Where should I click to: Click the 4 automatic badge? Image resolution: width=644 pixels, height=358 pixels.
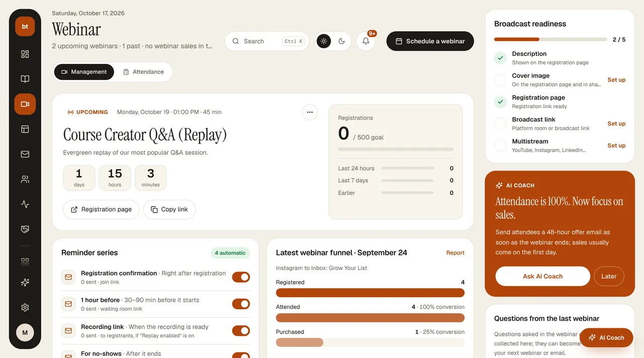click(x=230, y=253)
